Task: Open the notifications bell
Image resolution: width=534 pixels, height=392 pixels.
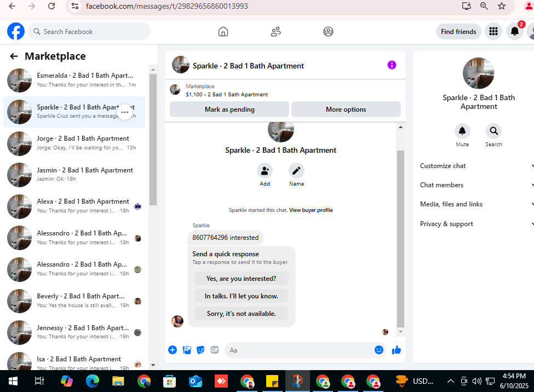Action: (x=515, y=31)
